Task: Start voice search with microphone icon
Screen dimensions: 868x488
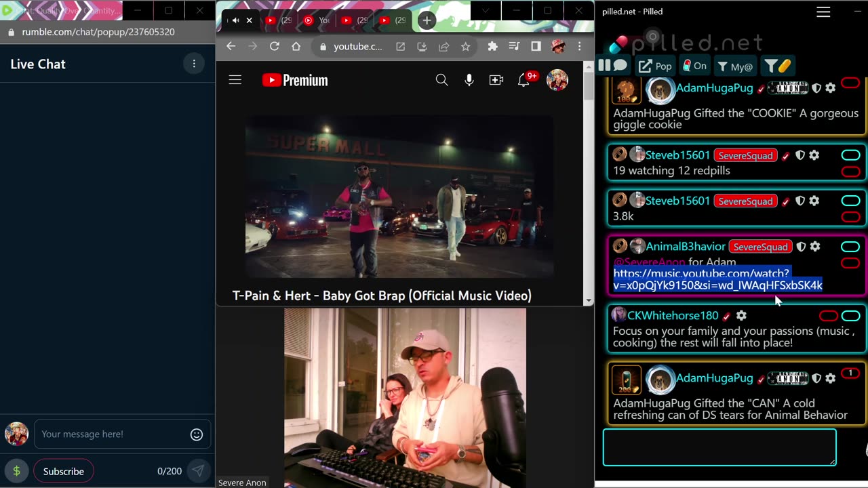Action: pos(469,80)
